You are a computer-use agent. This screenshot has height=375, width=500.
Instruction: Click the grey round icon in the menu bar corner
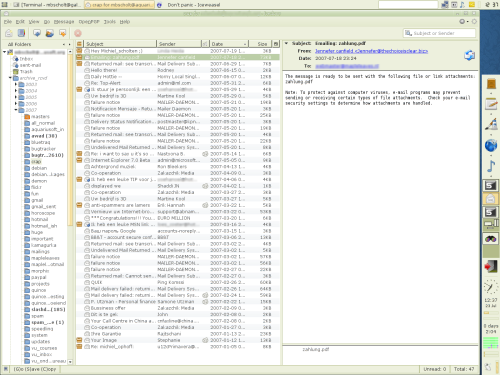(462, 21)
